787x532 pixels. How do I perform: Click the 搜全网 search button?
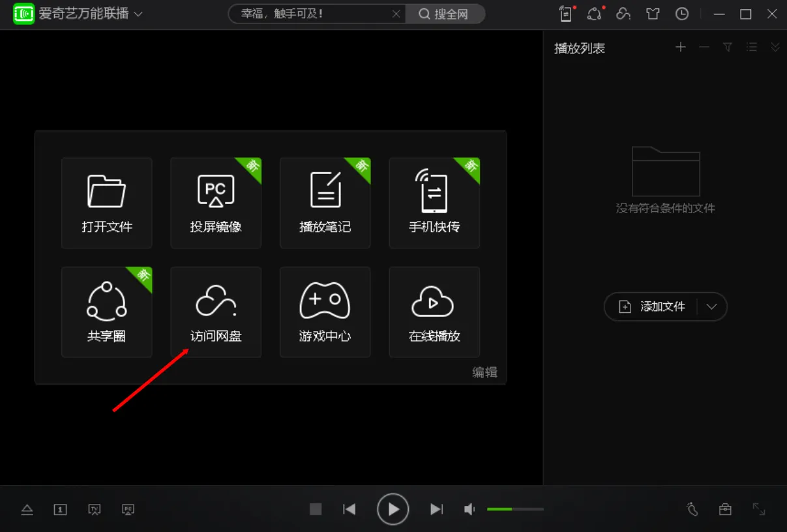pos(445,14)
